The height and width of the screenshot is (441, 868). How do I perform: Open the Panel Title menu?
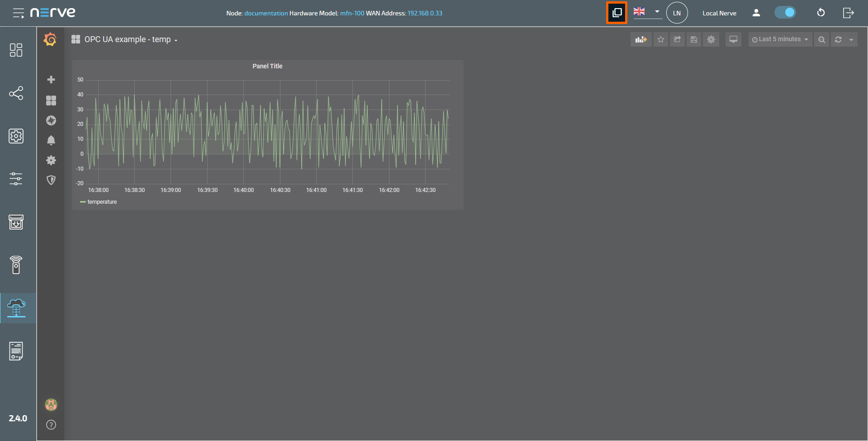click(267, 66)
